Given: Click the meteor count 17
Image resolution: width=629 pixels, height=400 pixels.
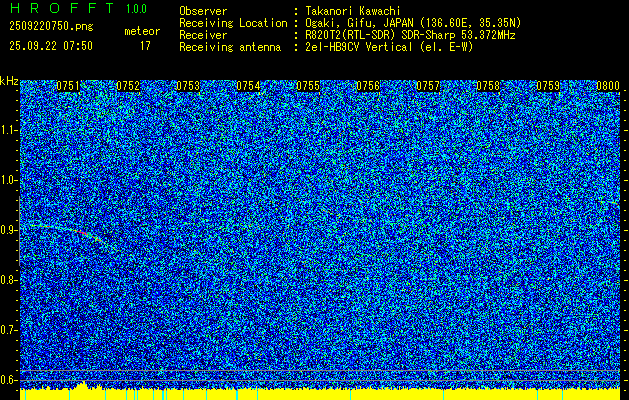Looking at the screenshot, I should 145,46.
